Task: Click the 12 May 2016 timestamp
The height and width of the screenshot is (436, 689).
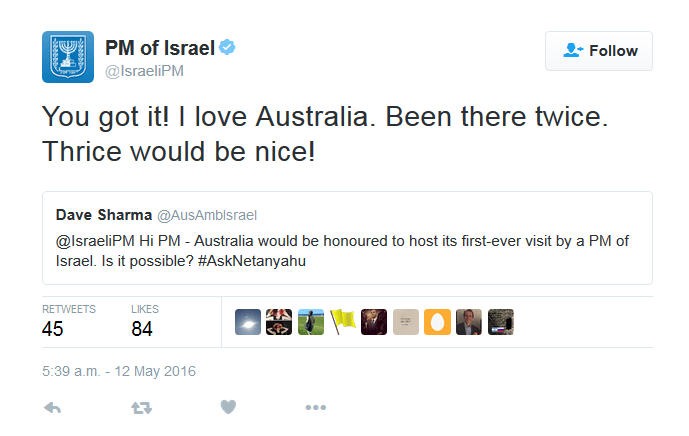Action: pos(119,371)
